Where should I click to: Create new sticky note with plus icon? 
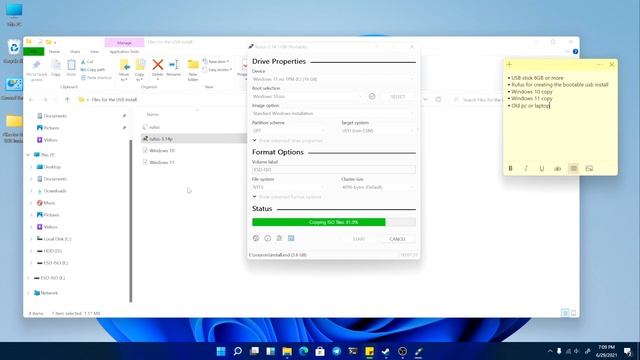509,64
